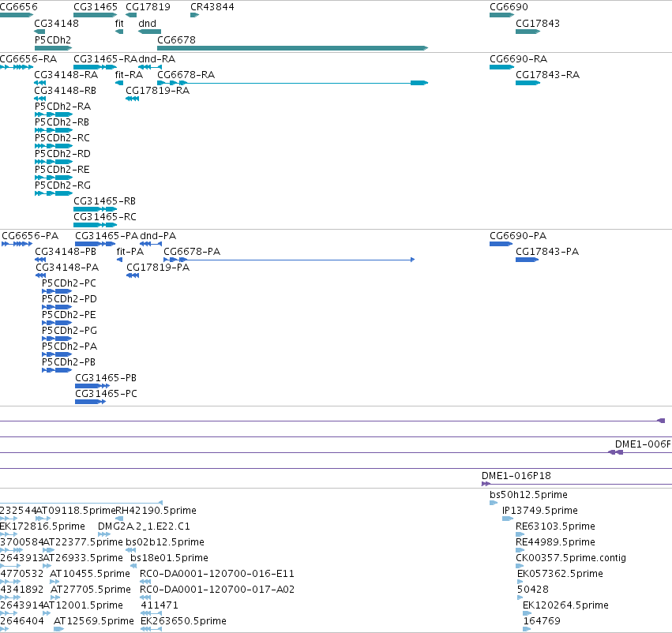Select the dnd gene label
Viewport: 672px width, 633px height.
tap(147, 23)
